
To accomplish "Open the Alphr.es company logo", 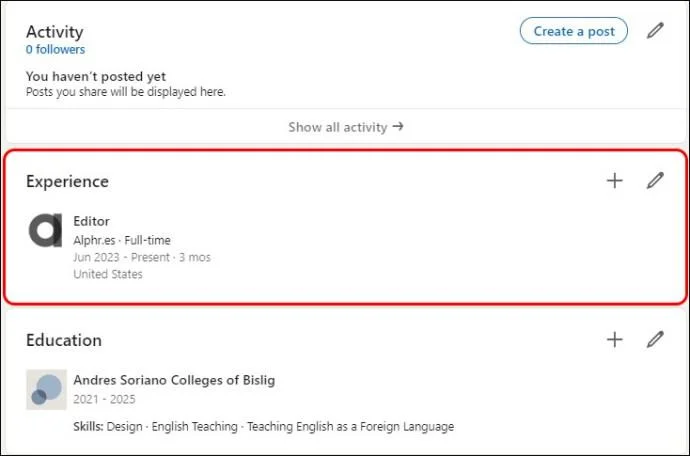I will 46,230.
